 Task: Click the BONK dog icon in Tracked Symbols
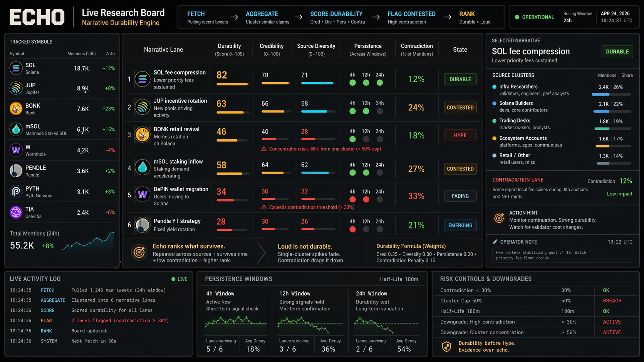point(16,109)
